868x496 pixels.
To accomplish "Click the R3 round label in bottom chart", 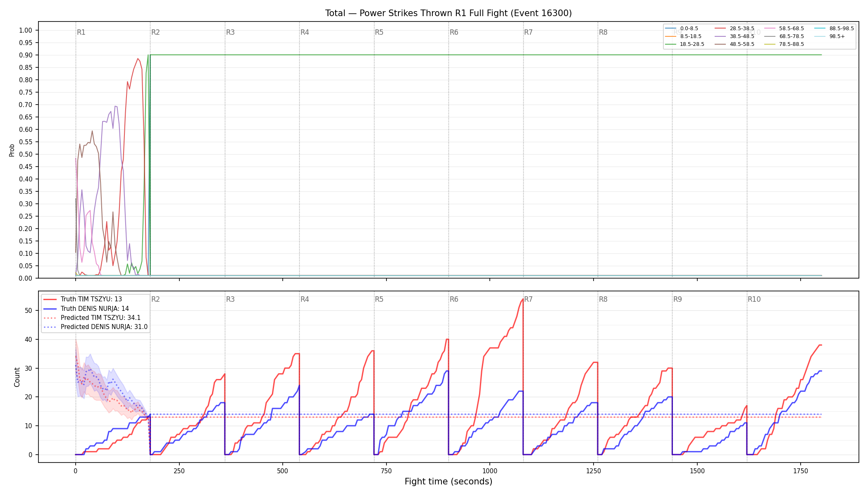I will 230,299.
